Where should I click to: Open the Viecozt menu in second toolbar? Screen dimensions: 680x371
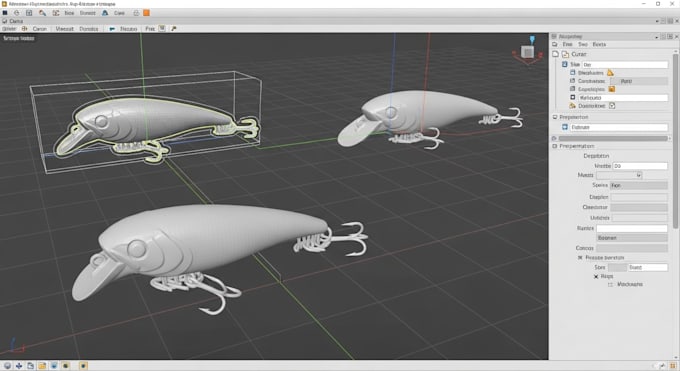point(65,29)
